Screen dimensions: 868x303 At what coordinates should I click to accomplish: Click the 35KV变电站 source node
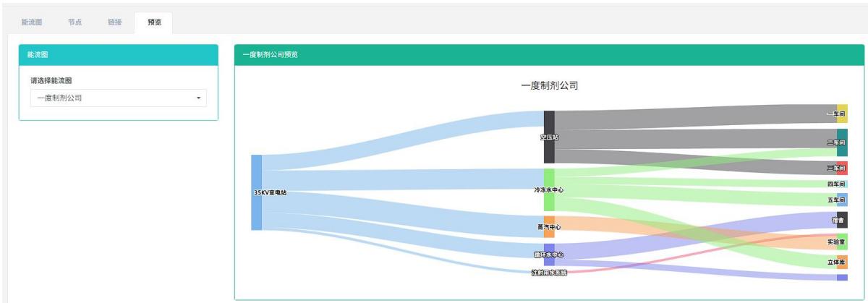[256, 192]
